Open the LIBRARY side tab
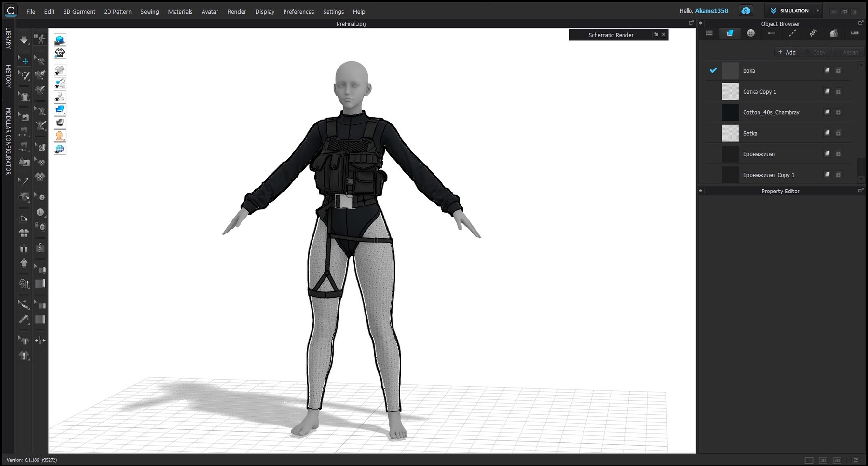This screenshot has height=466, width=868. pyautogui.click(x=8, y=38)
